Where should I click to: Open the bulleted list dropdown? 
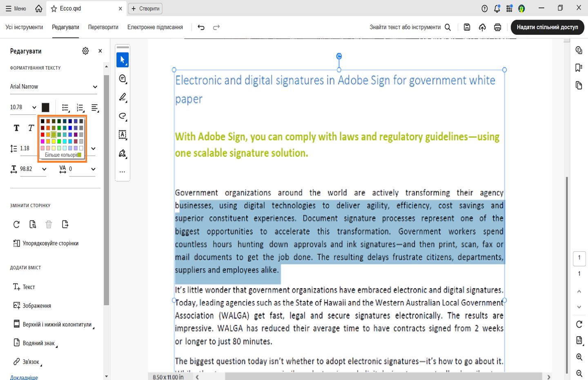(65, 108)
